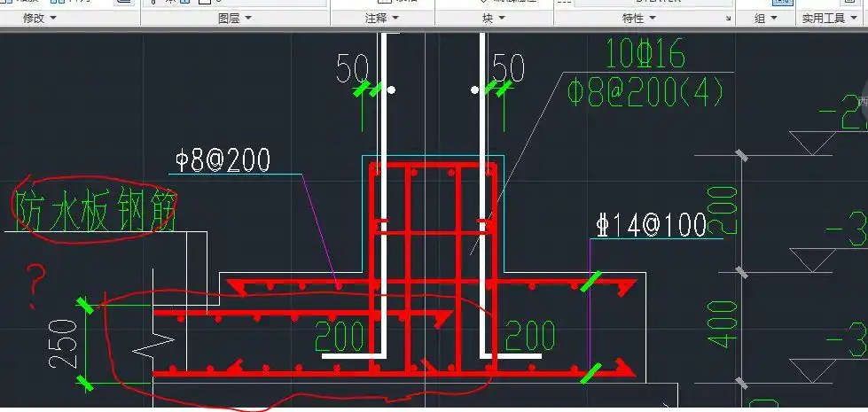The height and width of the screenshot is (412, 868).
Task: Open the 组 panel dropdown
Action: coord(765,18)
